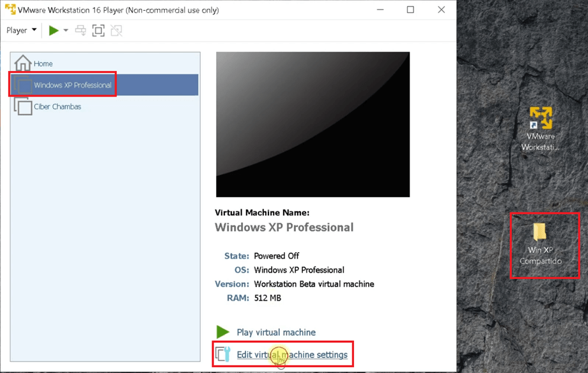This screenshot has height=373, width=588.
Task: Click the Unity mode toolbar icon
Action: tap(116, 31)
